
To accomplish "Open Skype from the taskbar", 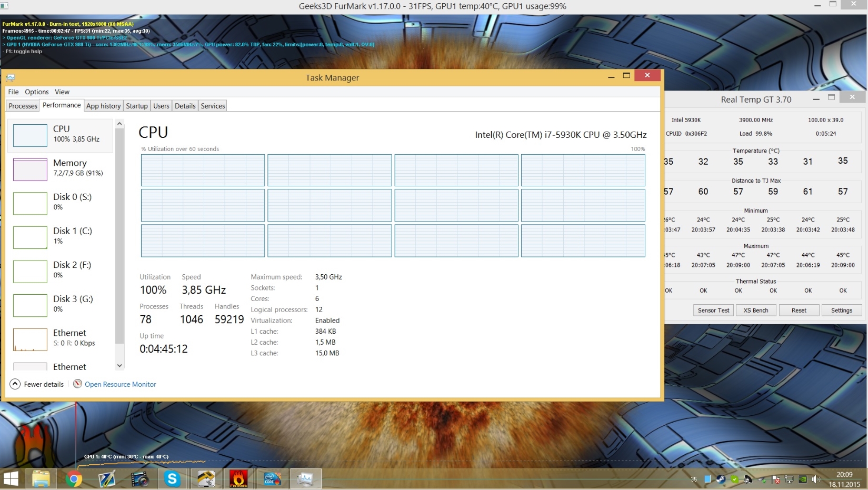I will 172,479.
